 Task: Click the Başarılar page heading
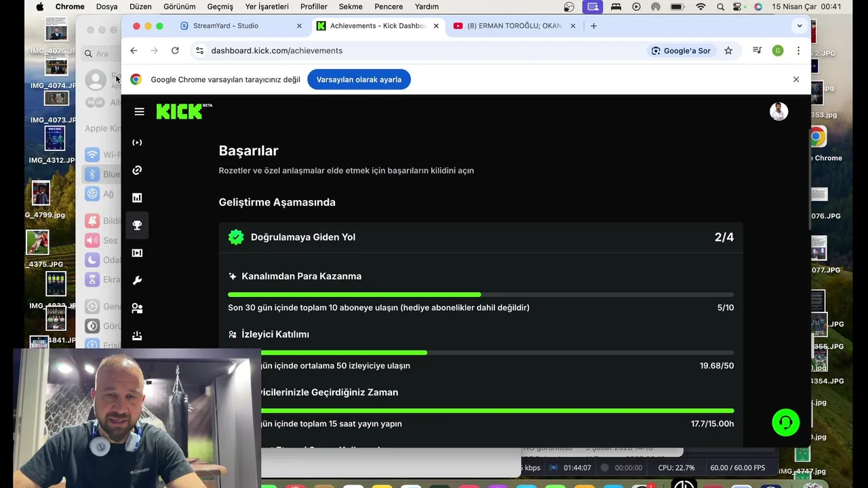pos(248,151)
